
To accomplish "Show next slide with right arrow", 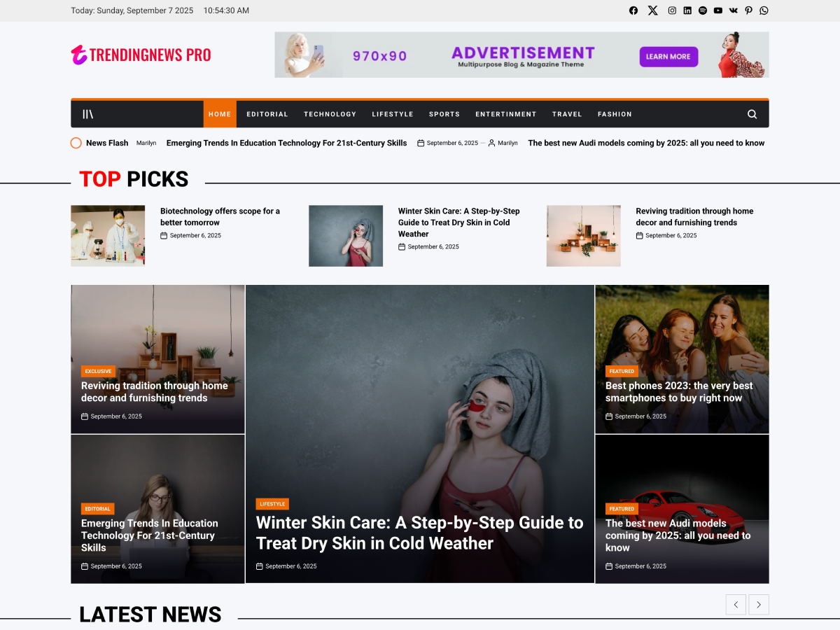I will (759, 605).
